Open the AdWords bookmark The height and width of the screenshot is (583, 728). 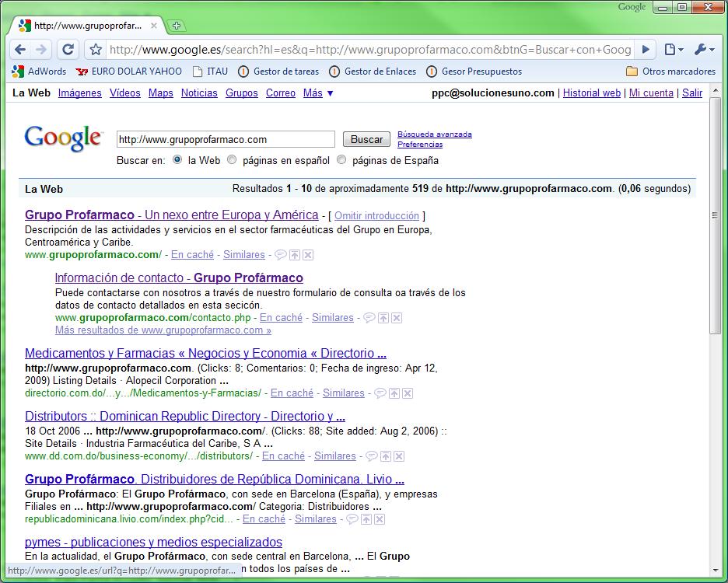tap(39, 72)
